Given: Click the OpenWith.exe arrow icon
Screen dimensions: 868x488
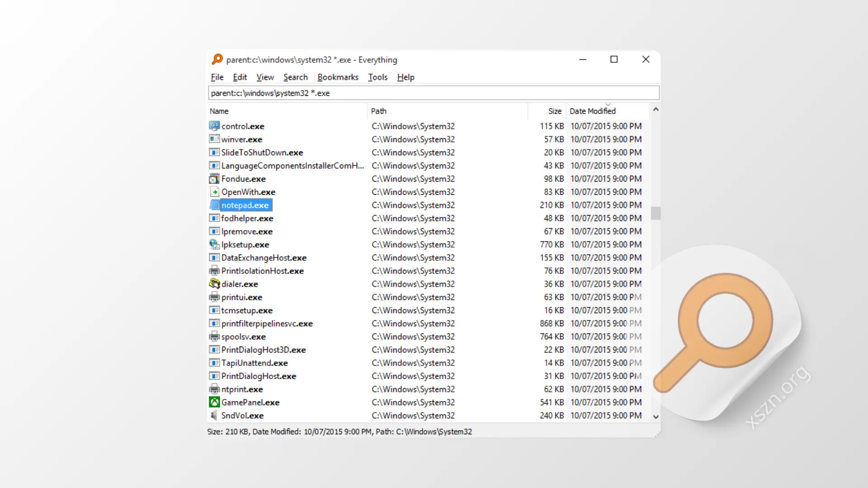Looking at the screenshot, I should tap(214, 192).
